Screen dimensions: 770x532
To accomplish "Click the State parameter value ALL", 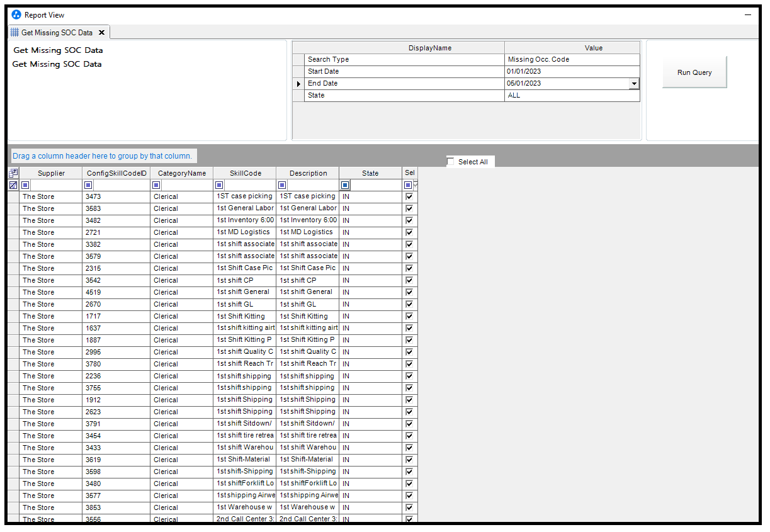I will pos(572,96).
